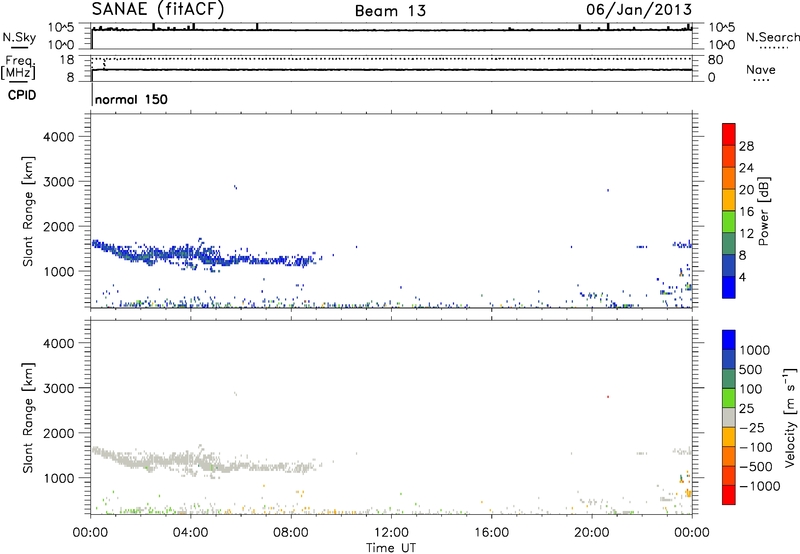Screen dimensions: 800x554
Task: Pick the bright blue bottom Power colorbar segment
Action: (x=729, y=287)
